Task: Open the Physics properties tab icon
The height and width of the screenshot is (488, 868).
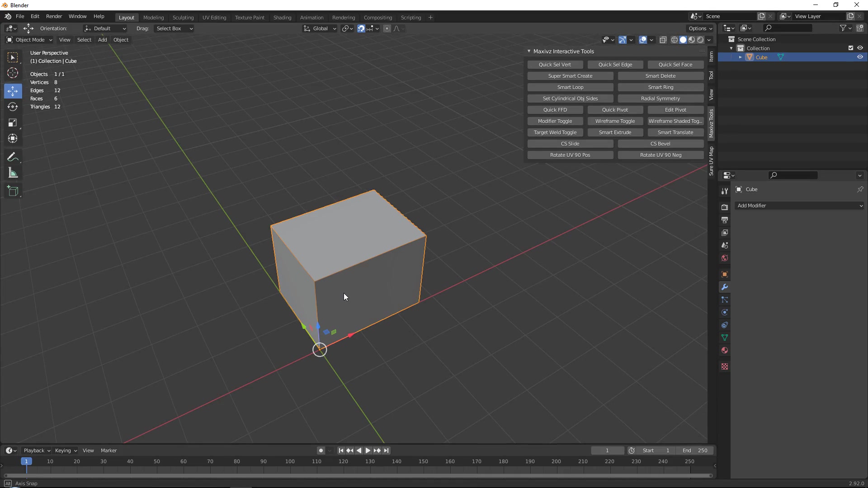Action: (725, 313)
